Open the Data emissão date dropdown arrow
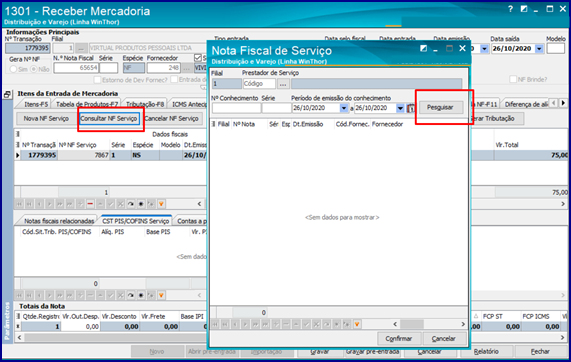Image resolution: width=571 pixels, height=362 pixels. [484, 48]
